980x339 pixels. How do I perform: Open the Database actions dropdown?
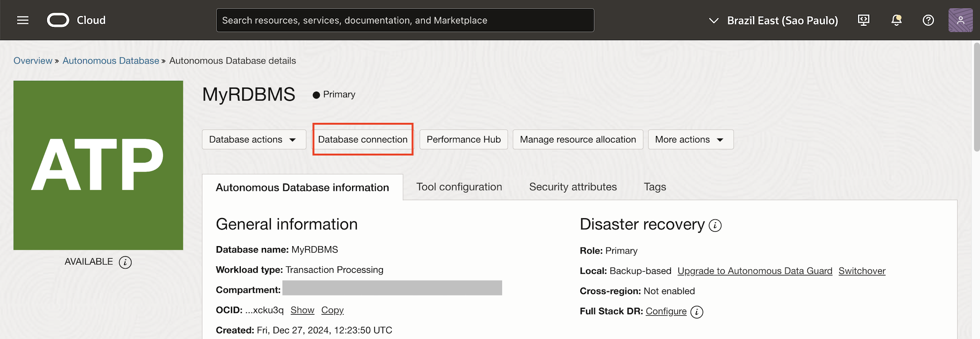[x=254, y=140]
